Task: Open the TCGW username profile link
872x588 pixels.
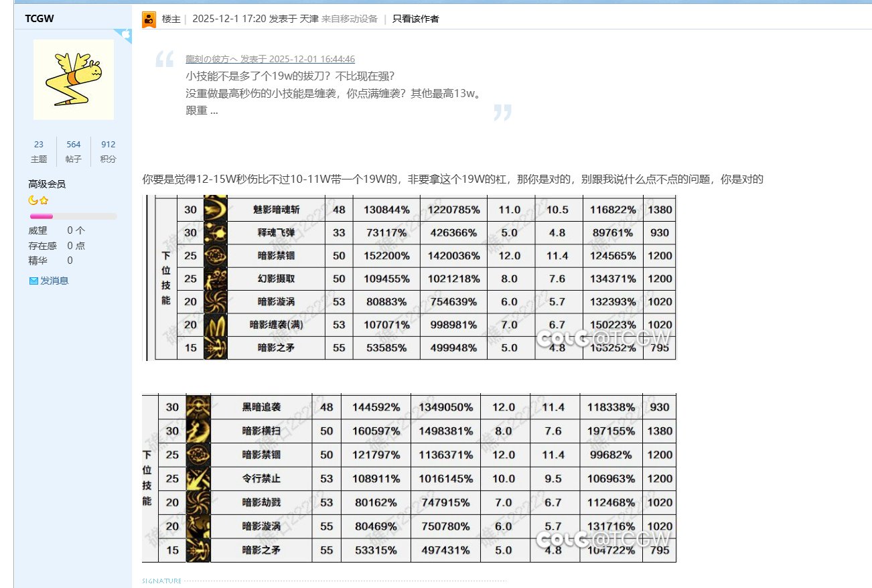Action: pyautogui.click(x=40, y=18)
